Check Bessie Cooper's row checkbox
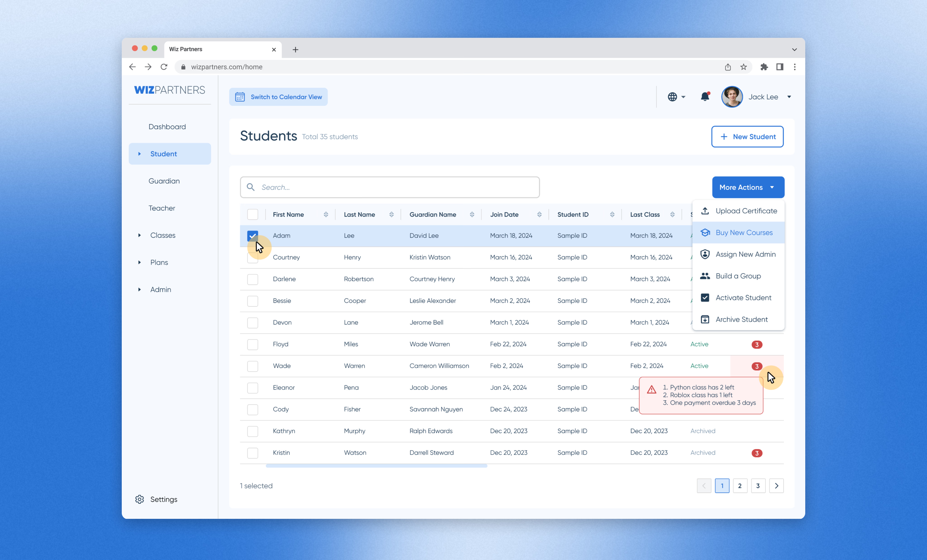The image size is (927, 560). pos(252,301)
